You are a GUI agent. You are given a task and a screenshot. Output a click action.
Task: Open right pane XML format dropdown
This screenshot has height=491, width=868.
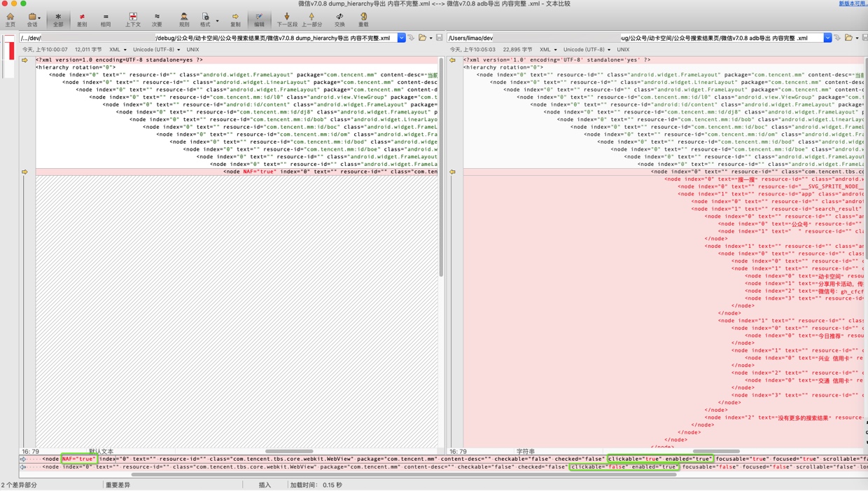(548, 50)
